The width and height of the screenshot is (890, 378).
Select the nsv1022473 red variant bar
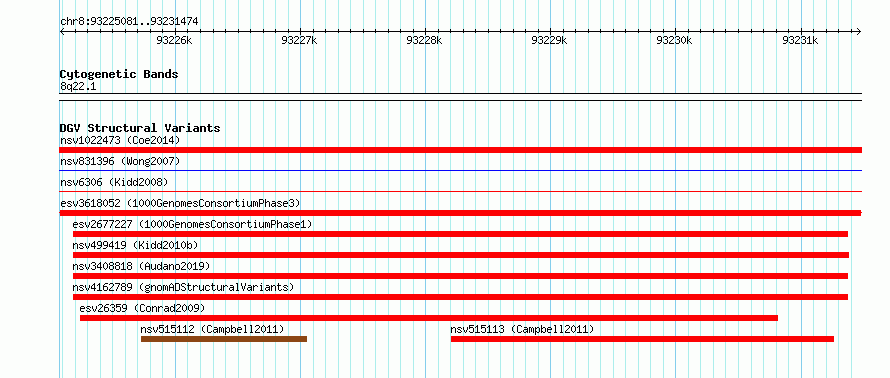pos(460,150)
